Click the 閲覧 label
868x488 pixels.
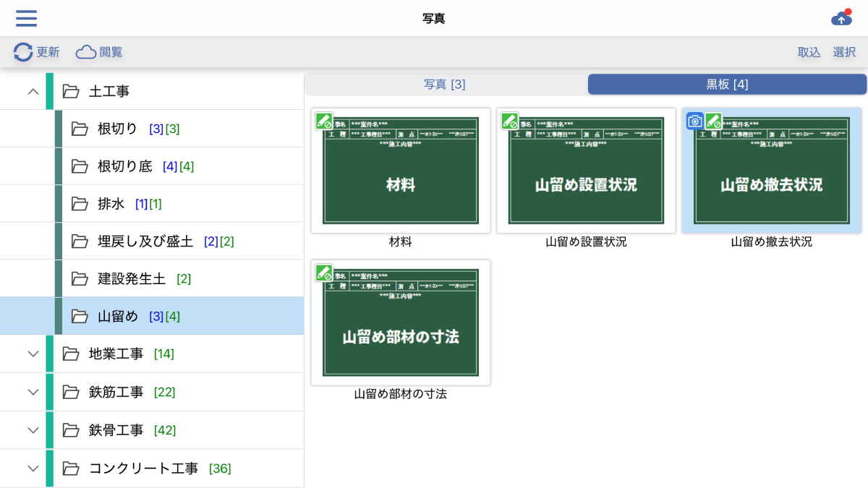point(111,52)
